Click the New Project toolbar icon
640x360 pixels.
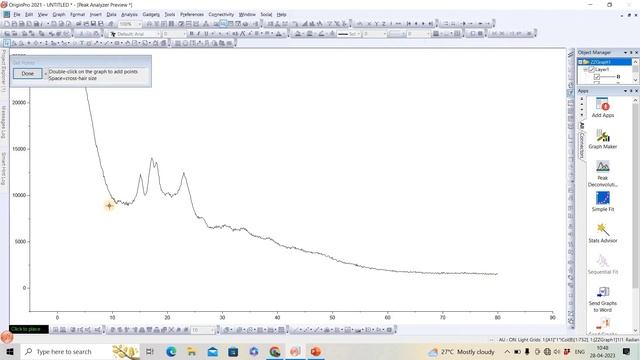point(7,24)
